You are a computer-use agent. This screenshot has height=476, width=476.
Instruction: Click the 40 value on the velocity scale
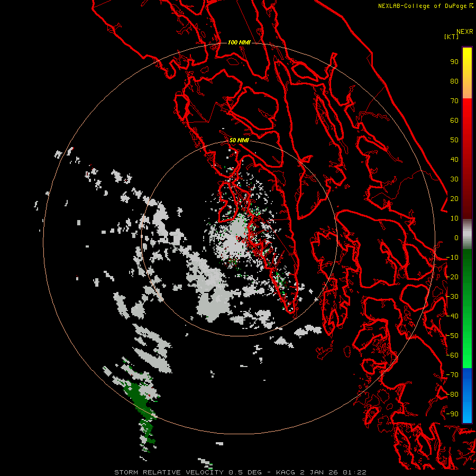[454, 160]
